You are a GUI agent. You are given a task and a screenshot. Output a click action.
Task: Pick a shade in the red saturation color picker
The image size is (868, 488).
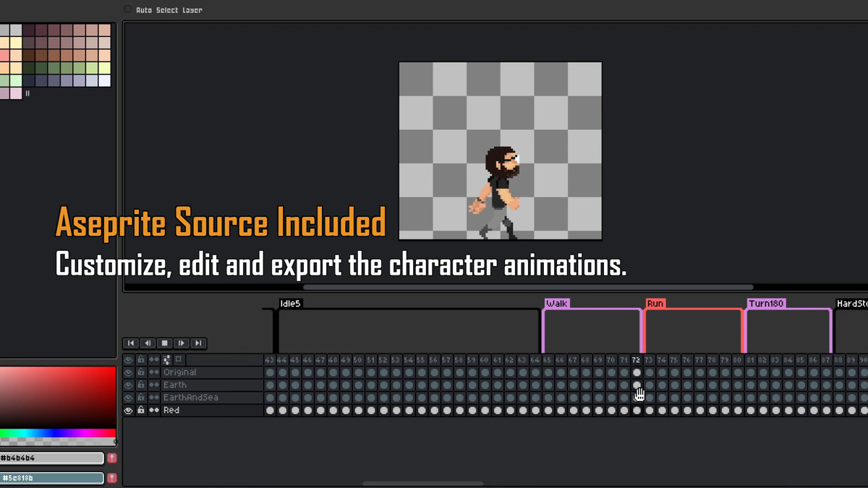[58, 397]
